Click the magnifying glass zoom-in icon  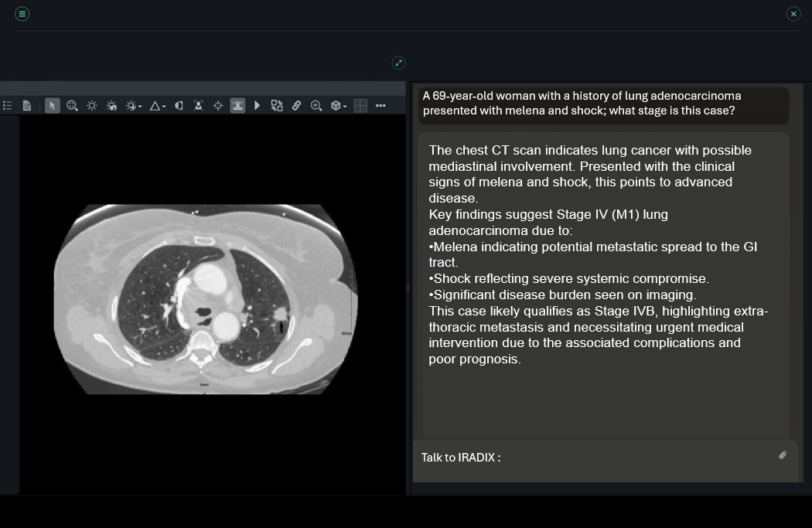pos(316,105)
